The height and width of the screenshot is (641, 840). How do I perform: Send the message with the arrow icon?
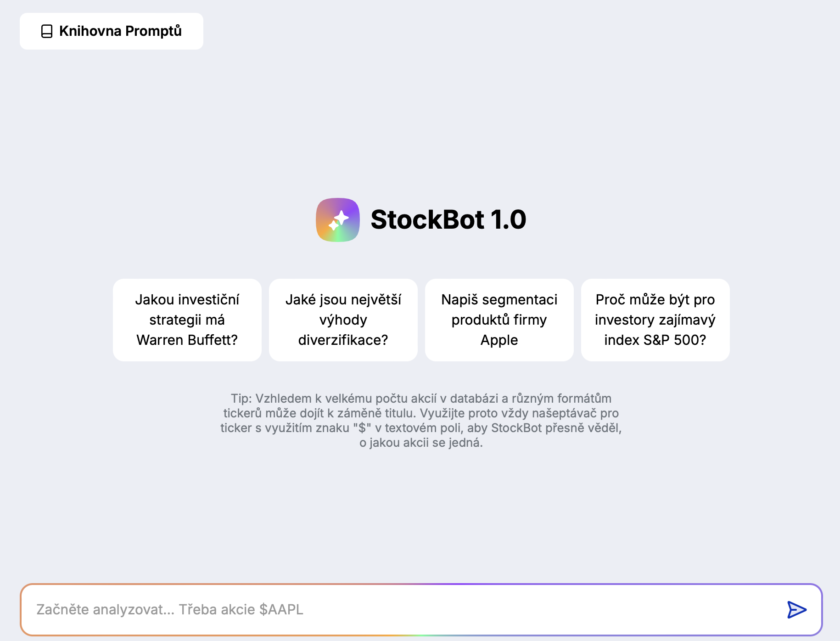(x=797, y=610)
